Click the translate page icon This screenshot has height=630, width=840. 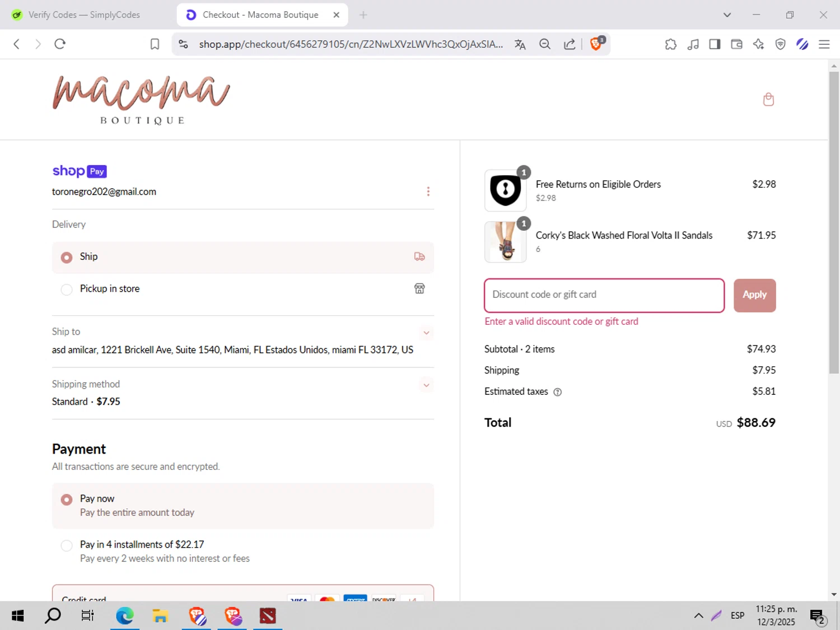520,44
